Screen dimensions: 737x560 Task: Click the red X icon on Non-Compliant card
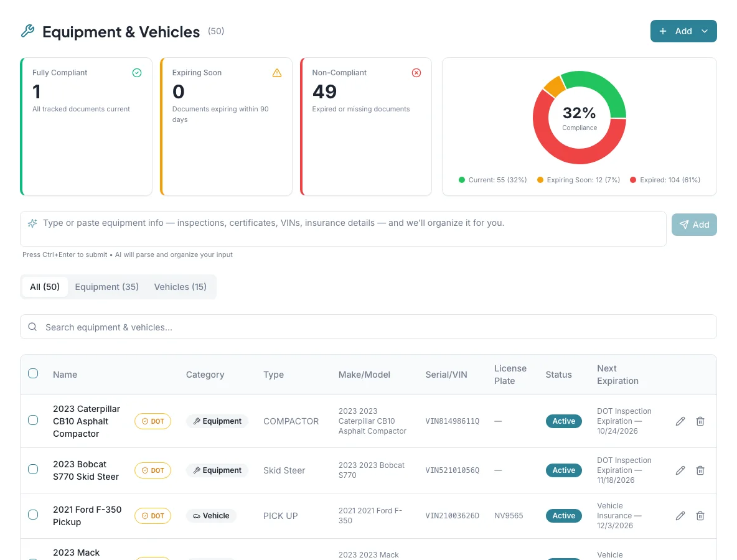pyautogui.click(x=416, y=73)
